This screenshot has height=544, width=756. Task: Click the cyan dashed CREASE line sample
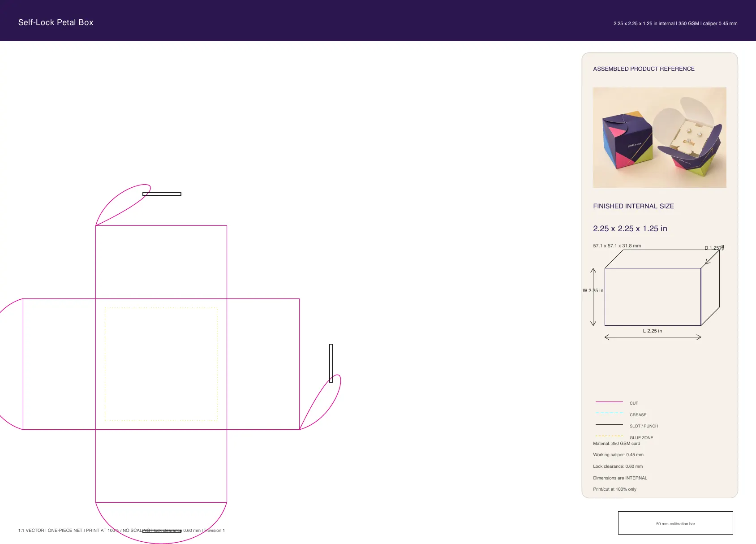point(609,413)
